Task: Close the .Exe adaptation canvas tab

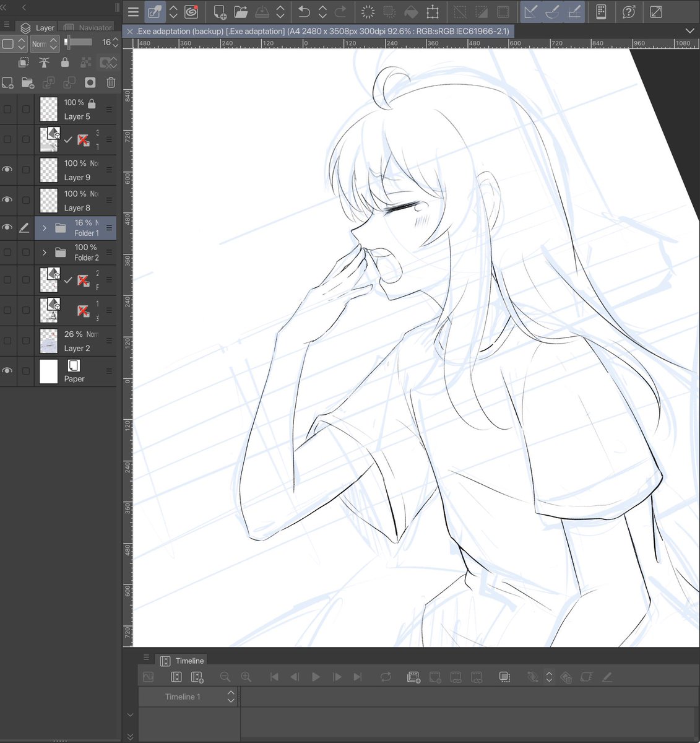Action: (x=129, y=31)
